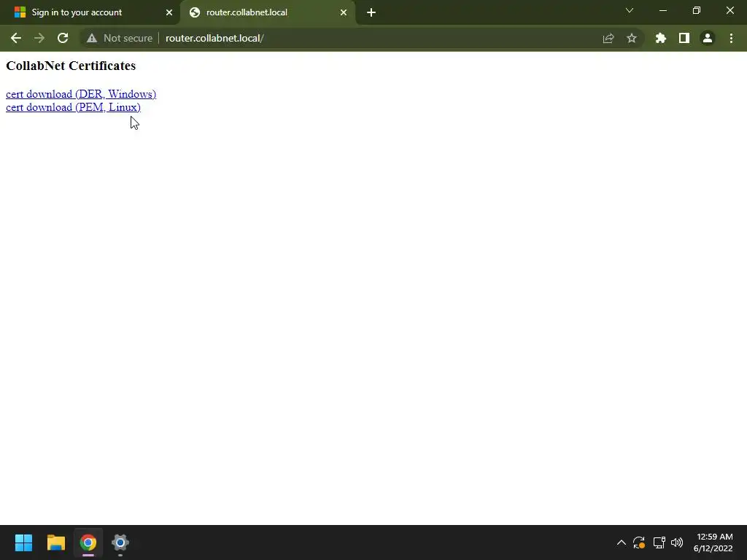
Task: Open the Windows Start menu
Action: (23, 542)
